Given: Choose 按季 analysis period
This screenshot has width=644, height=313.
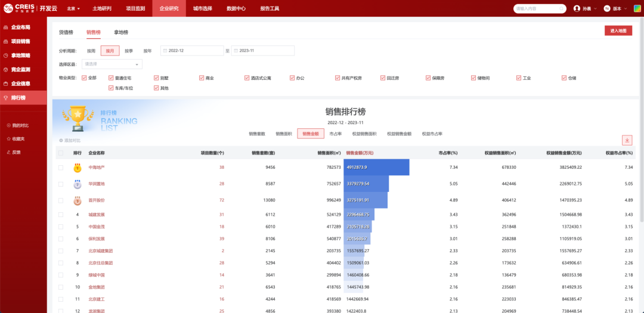Looking at the screenshot, I should (x=129, y=51).
